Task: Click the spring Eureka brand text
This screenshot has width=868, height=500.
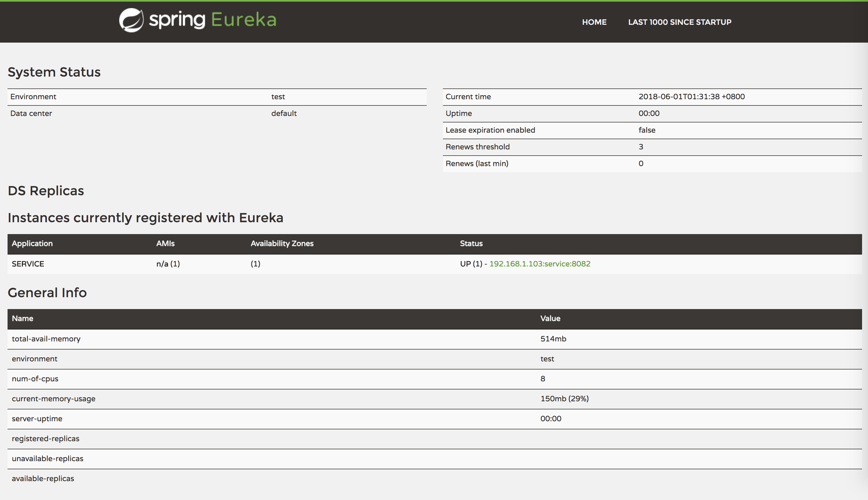Action: point(213,20)
